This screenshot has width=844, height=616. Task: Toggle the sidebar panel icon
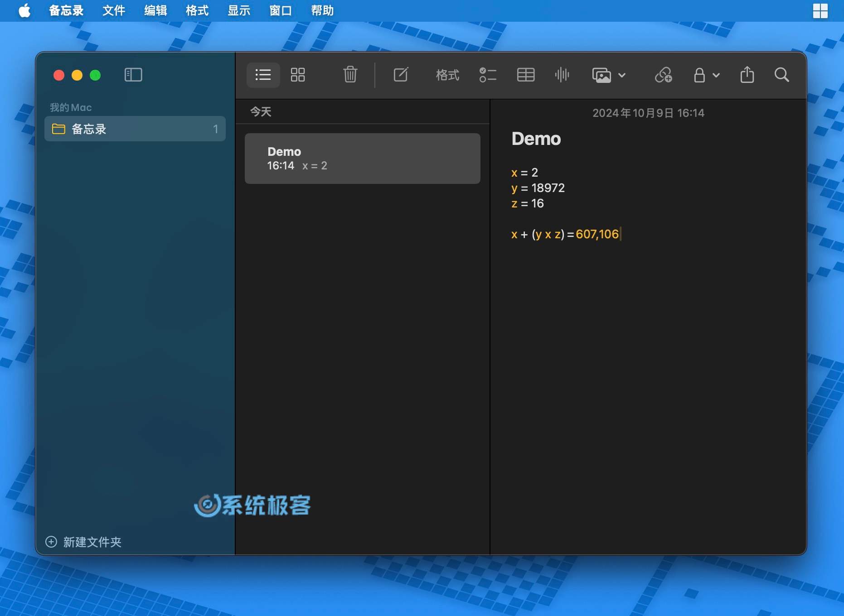click(133, 75)
